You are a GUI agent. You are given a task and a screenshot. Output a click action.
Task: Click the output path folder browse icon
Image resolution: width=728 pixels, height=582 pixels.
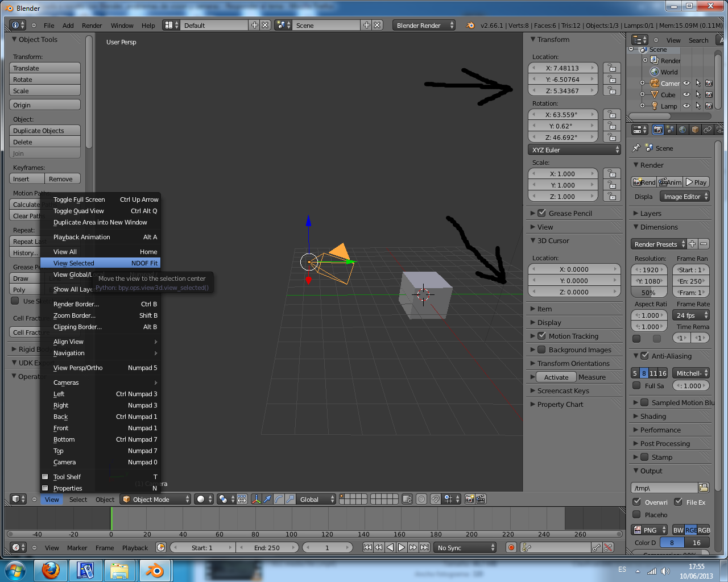pyautogui.click(x=704, y=488)
